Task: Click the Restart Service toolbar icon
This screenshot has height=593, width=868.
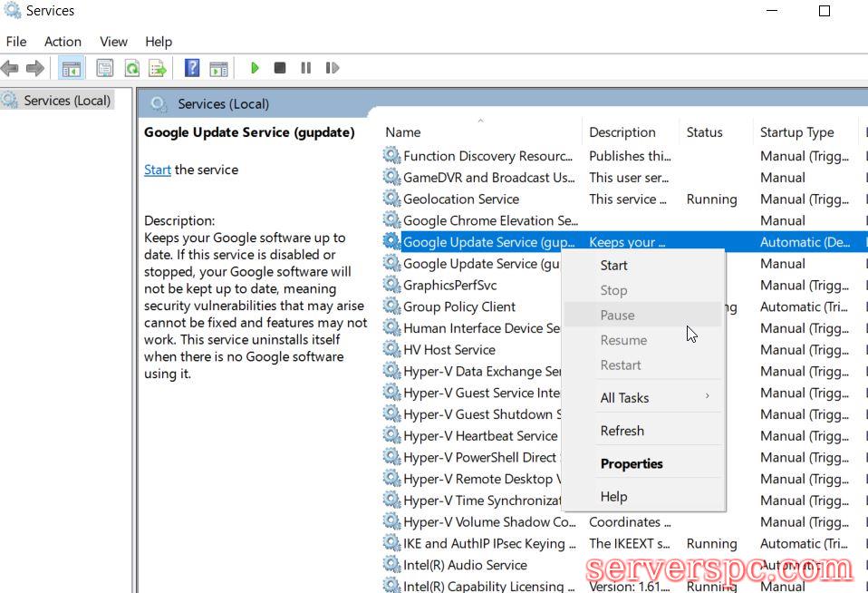Action: click(332, 68)
